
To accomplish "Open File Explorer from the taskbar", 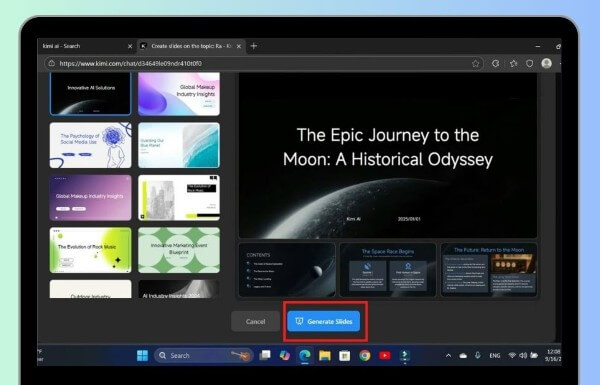I will click(324, 356).
